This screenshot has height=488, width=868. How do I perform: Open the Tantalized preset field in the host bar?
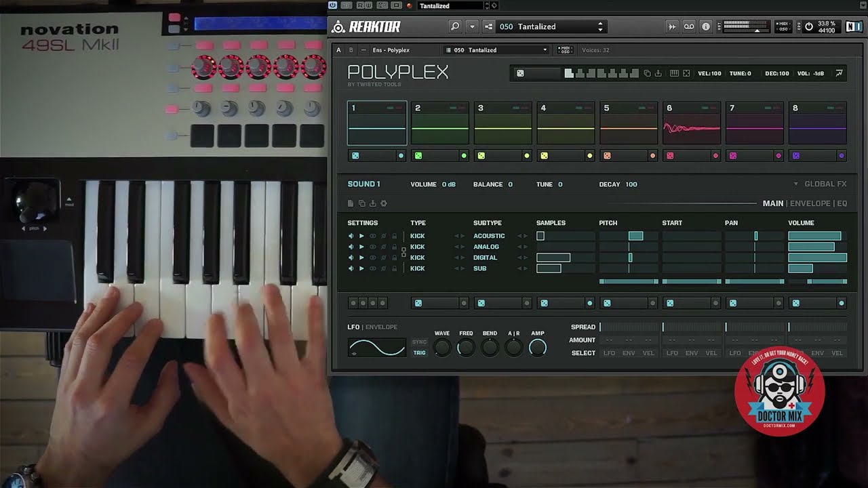pos(451,5)
